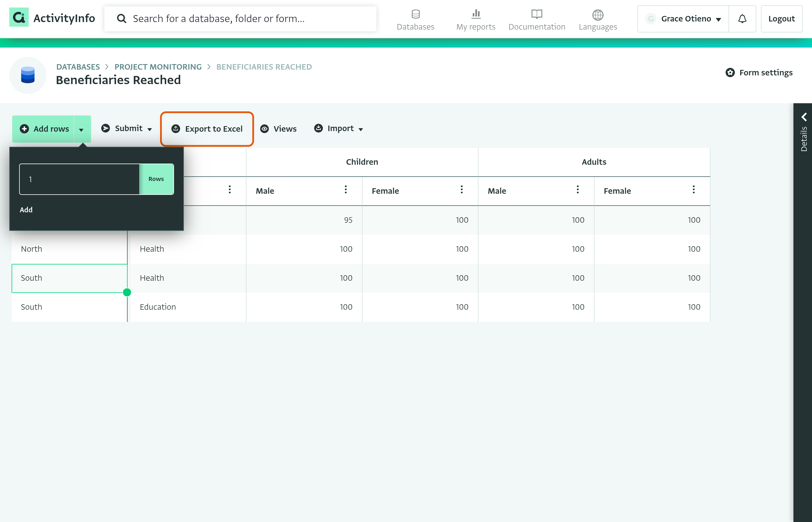The width and height of the screenshot is (812, 522).
Task: Click Export to Excel button
Action: pos(207,129)
